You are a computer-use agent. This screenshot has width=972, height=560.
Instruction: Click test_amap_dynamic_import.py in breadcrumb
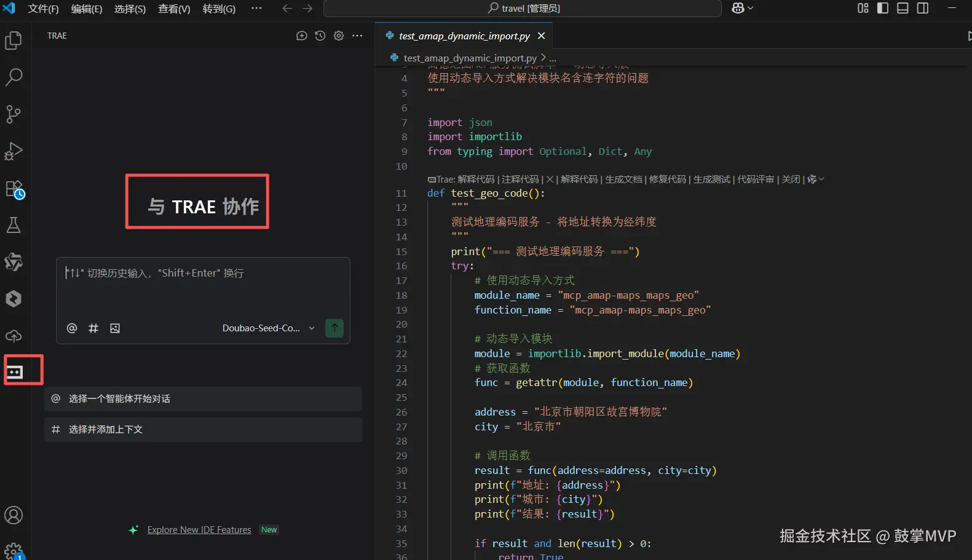tap(470, 58)
